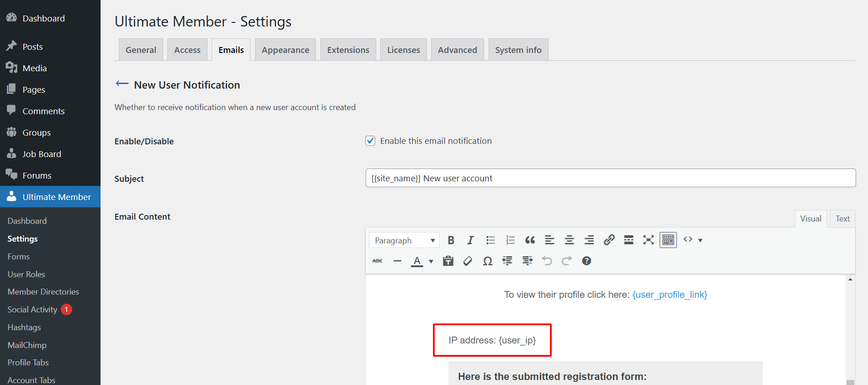868x385 pixels.
Task: Open Forms submenu item
Action: point(19,257)
